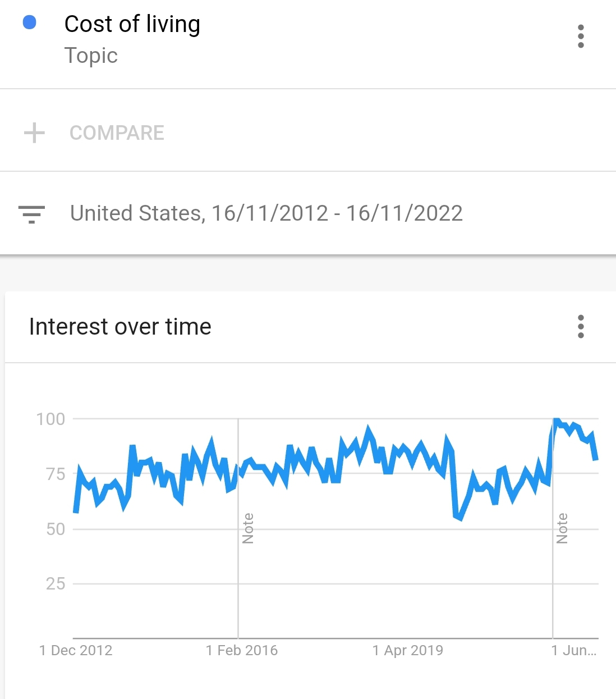Image resolution: width=616 pixels, height=699 pixels.
Task: Open the Note marker near June 2022
Action: pyautogui.click(x=562, y=528)
